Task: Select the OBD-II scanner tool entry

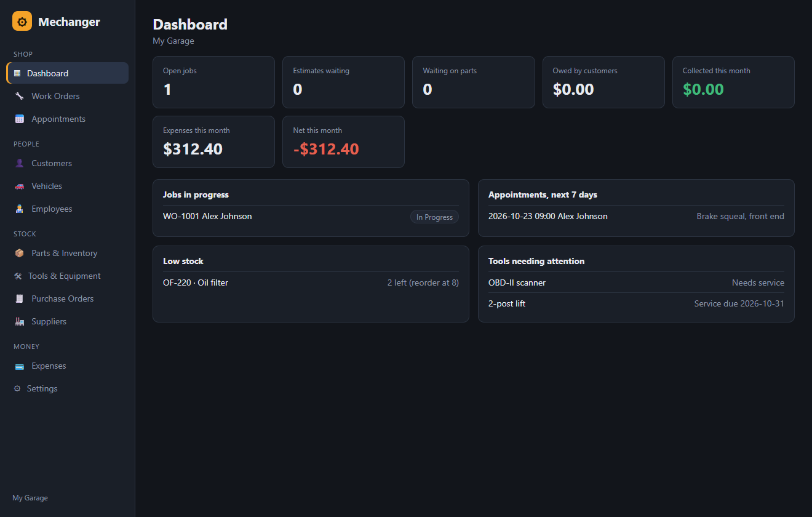Action: tap(636, 283)
